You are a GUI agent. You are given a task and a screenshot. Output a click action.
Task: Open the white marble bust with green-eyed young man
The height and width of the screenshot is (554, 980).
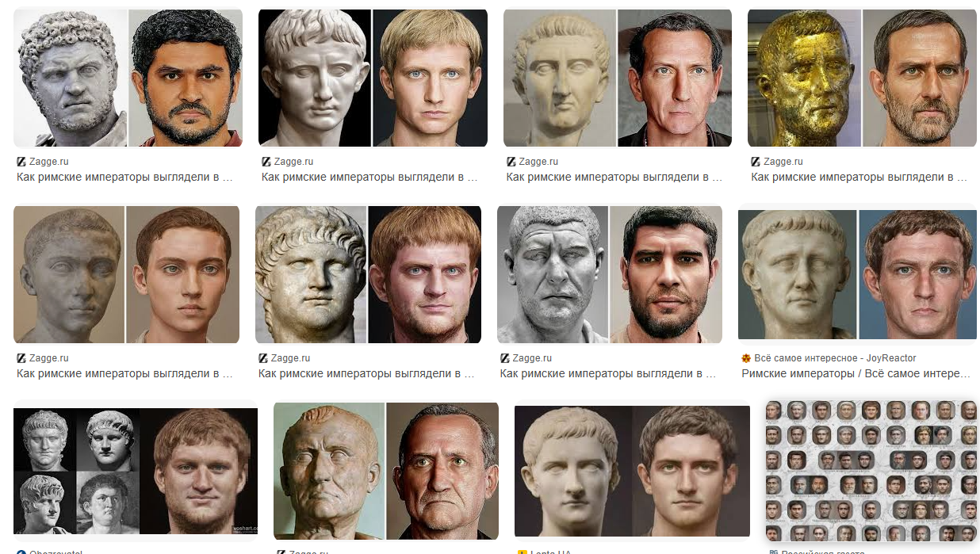632,472
